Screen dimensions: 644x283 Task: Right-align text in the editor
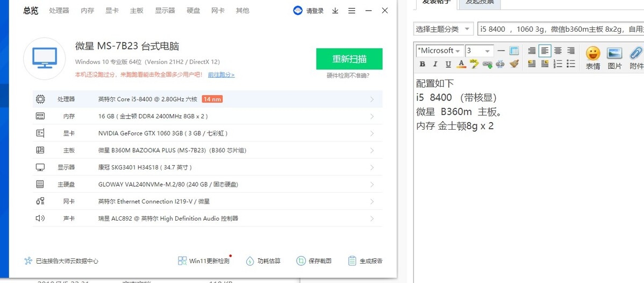pyautogui.click(x=570, y=51)
